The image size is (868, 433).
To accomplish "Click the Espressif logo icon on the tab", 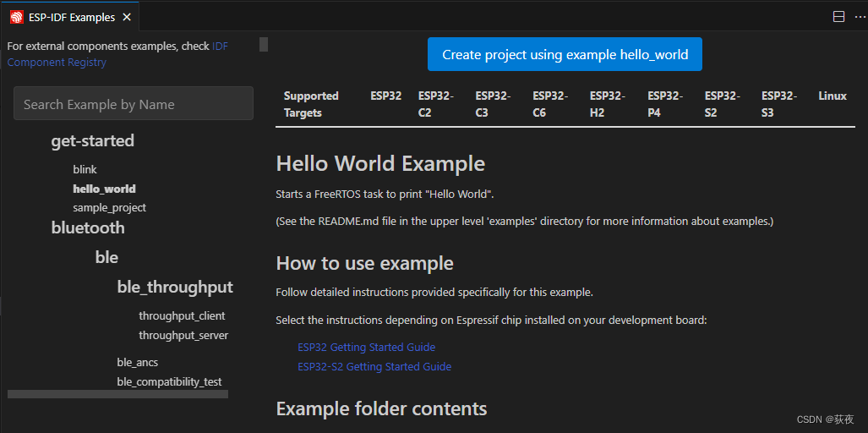I will (16, 17).
